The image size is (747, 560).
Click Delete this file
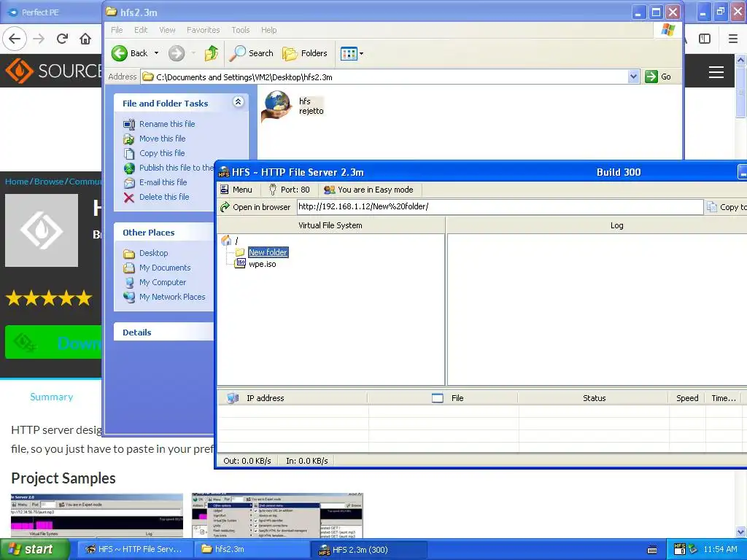click(x=164, y=197)
